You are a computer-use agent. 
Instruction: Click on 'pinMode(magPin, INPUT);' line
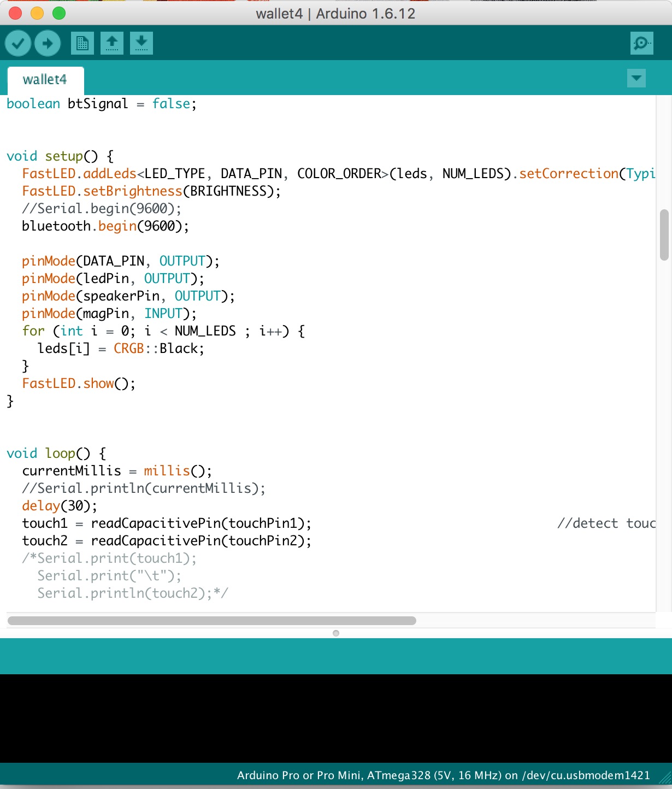(x=109, y=314)
